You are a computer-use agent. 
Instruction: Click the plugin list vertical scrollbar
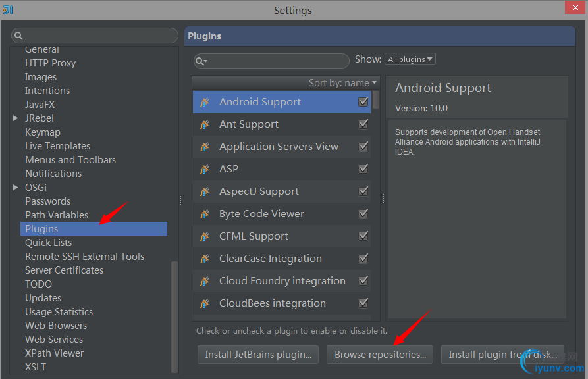[x=376, y=100]
